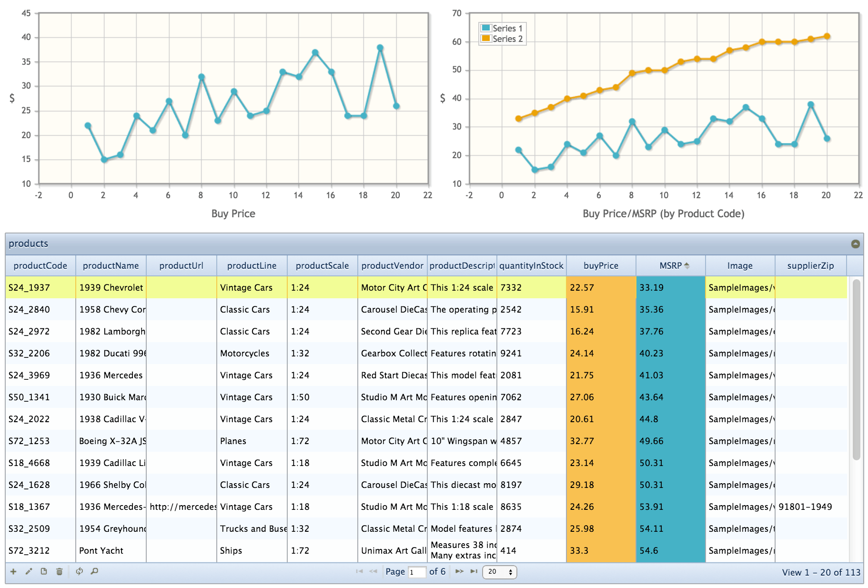This screenshot has width=868, height=588.
Task: Jump to last page of products
Action: point(474,571)
